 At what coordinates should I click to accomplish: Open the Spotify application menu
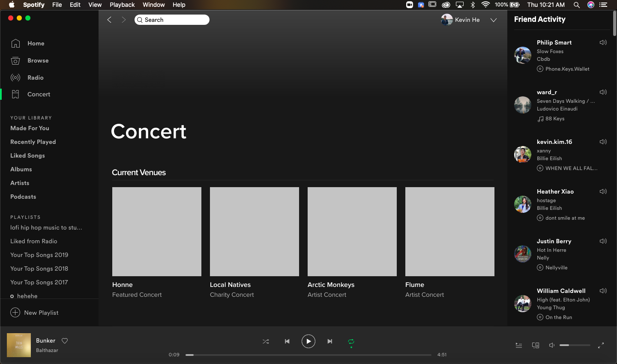(34, 5)
